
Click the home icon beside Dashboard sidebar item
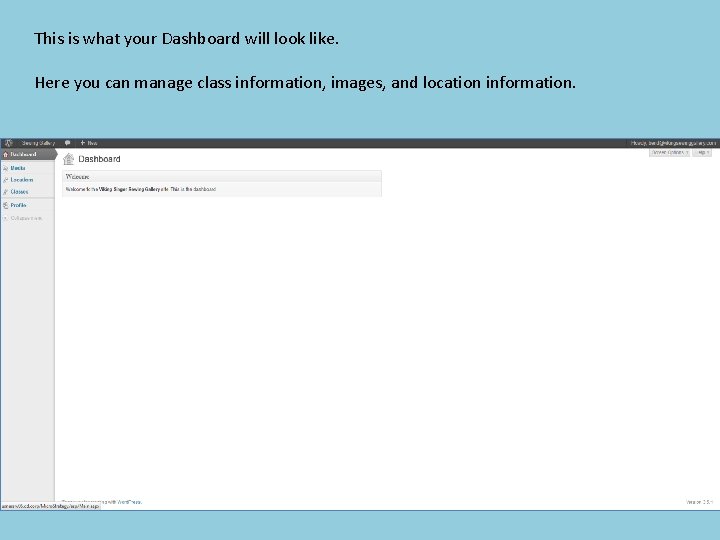tap(6, 154)
